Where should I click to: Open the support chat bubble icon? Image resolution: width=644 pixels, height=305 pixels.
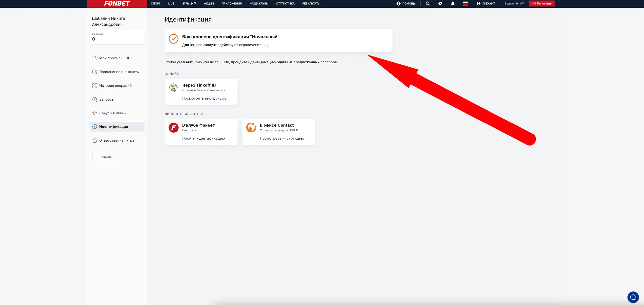pyautogui.click(x=633, y=297)
